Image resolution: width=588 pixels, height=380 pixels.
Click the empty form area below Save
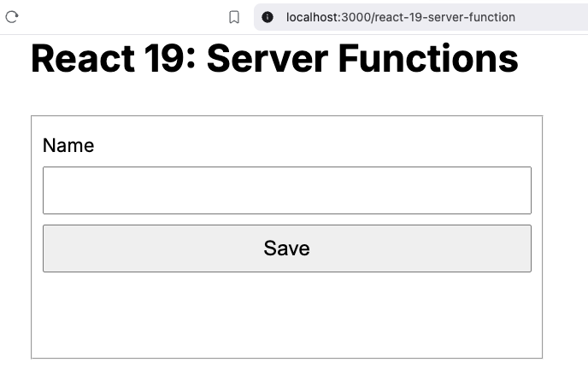[286, 316]
